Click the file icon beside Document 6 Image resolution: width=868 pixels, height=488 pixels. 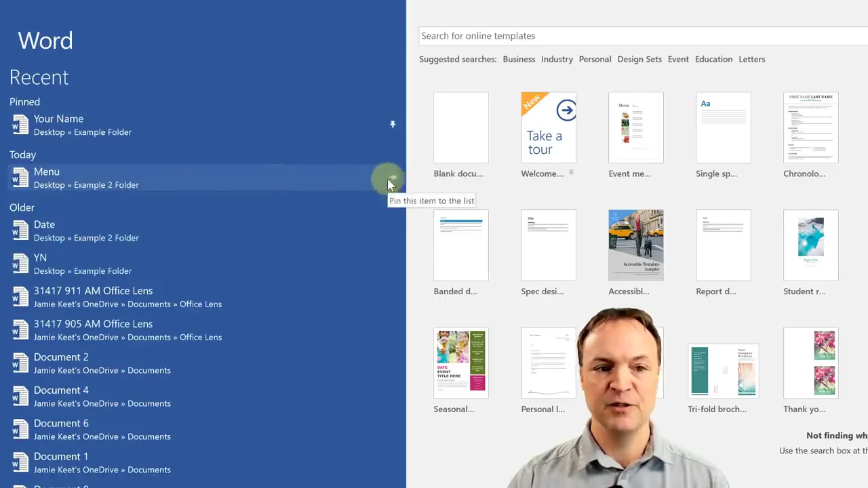(20, 430)
